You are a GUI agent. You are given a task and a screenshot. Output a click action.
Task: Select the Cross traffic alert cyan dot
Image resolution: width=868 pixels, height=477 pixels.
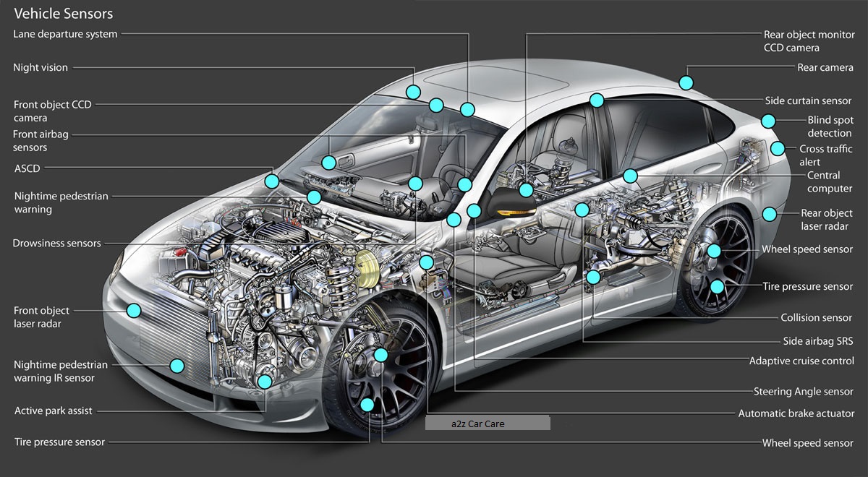tap(778, 149)
